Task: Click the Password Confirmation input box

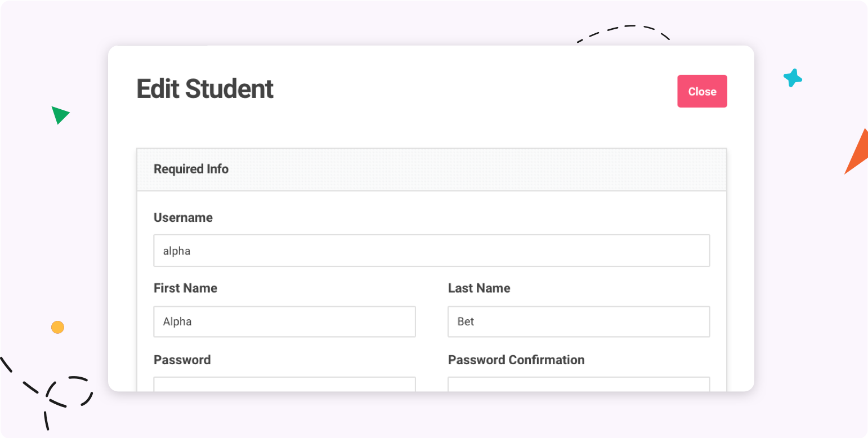Action: coord(579,384)
